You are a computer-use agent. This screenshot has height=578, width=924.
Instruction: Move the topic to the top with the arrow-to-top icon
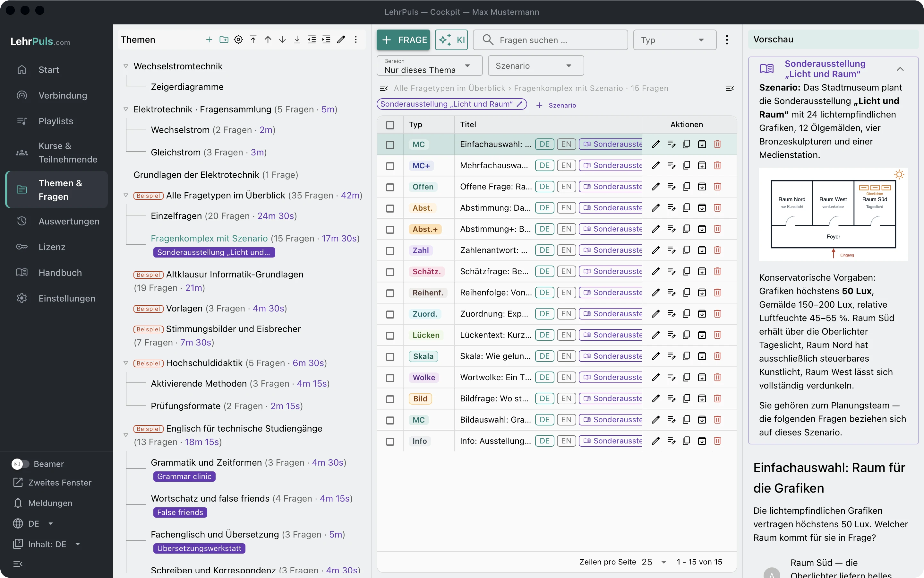point(253,40)
